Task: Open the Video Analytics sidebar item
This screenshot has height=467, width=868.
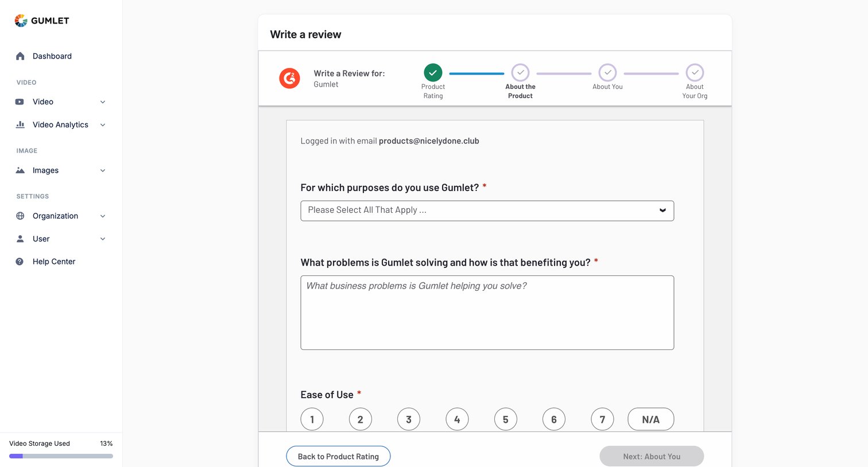Action: [61, 124]
